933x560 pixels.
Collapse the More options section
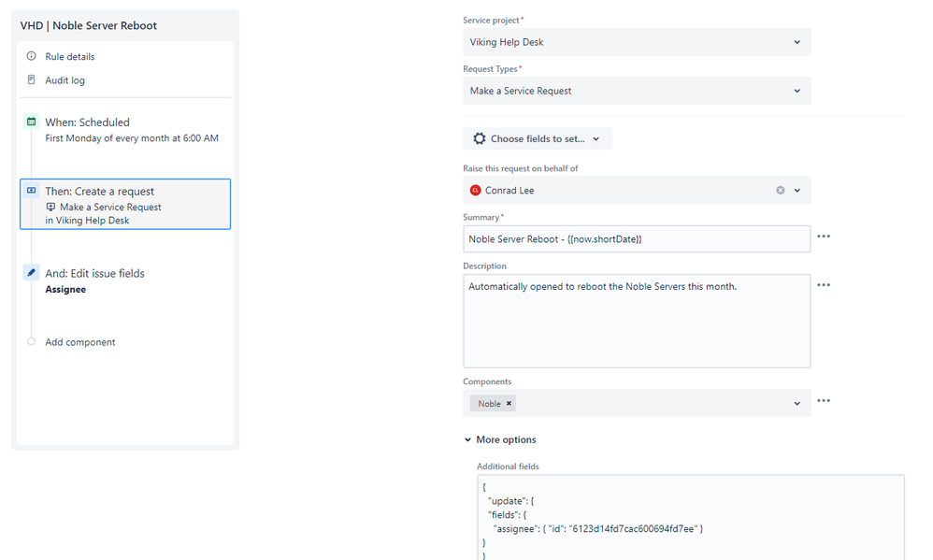tap(500, 439)
